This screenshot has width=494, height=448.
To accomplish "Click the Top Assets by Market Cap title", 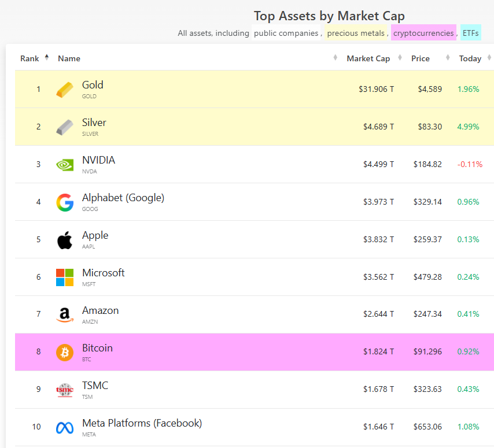I will [x=329, y=16].
